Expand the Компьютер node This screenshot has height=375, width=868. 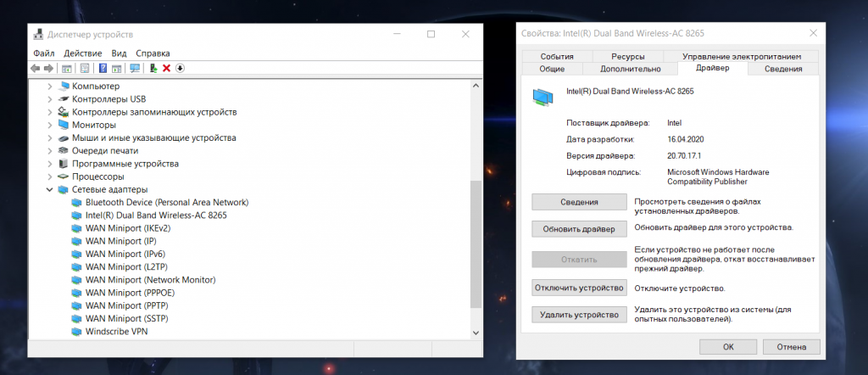point(50,87)
